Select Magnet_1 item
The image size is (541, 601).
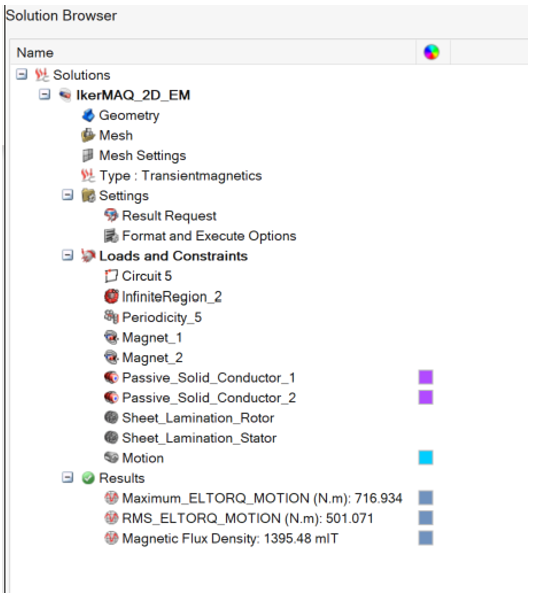click(152, 338)
